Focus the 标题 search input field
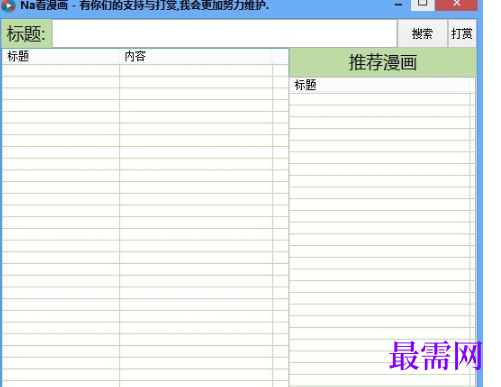 click(x=225, y=33)
